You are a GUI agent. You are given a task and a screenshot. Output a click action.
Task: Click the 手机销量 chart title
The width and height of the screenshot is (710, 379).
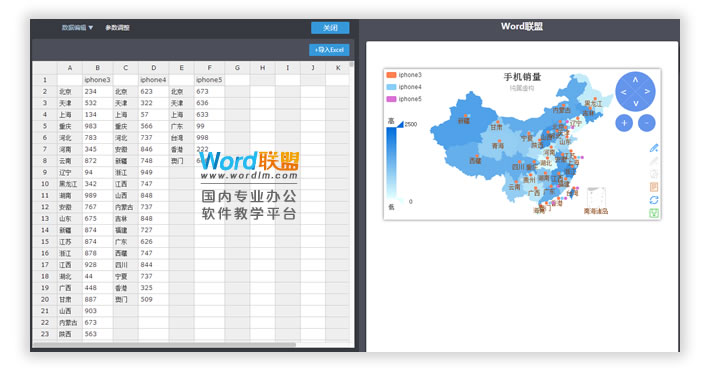[x=522, y=77]
